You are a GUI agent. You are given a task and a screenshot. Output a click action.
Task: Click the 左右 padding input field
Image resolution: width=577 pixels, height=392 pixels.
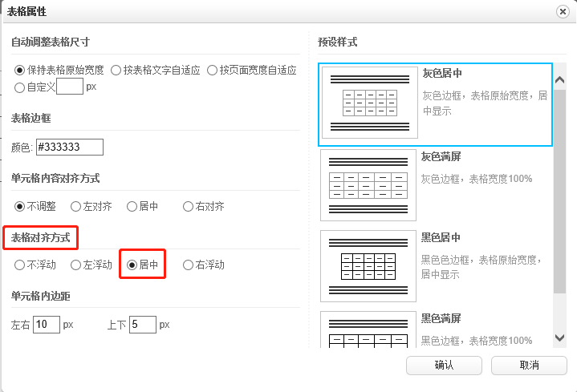click(x=47, y=325)
